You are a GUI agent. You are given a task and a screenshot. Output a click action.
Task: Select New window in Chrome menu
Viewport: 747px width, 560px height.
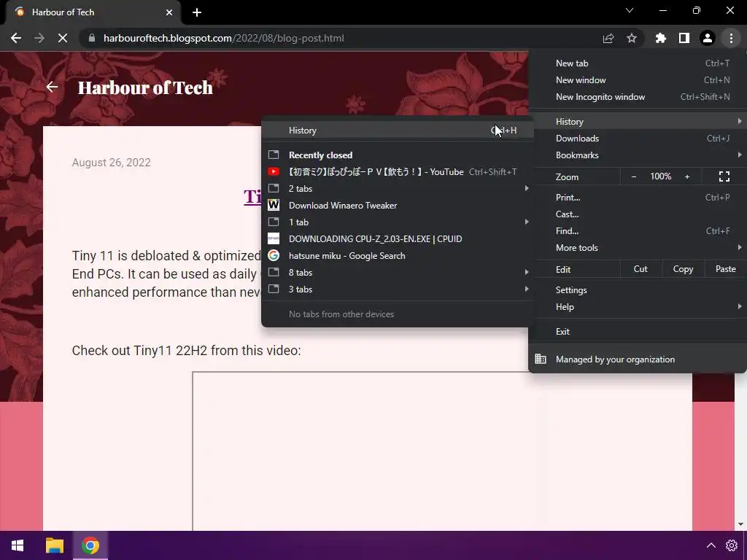pyautogui.click(x=638, y=80)
